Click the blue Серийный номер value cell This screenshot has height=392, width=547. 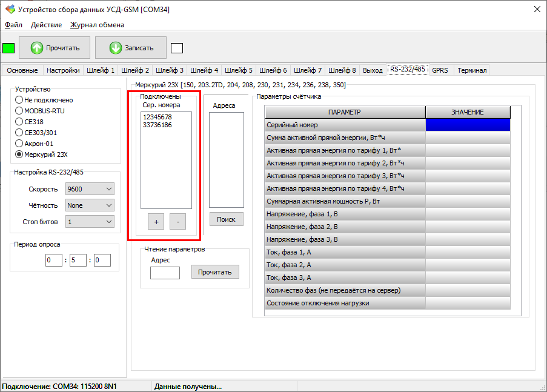468,125
